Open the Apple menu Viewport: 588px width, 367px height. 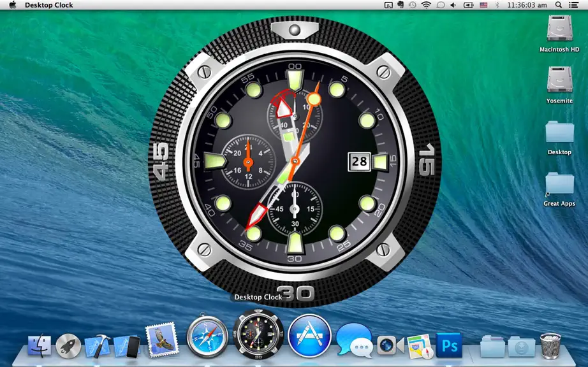click(x=12, y=5)
